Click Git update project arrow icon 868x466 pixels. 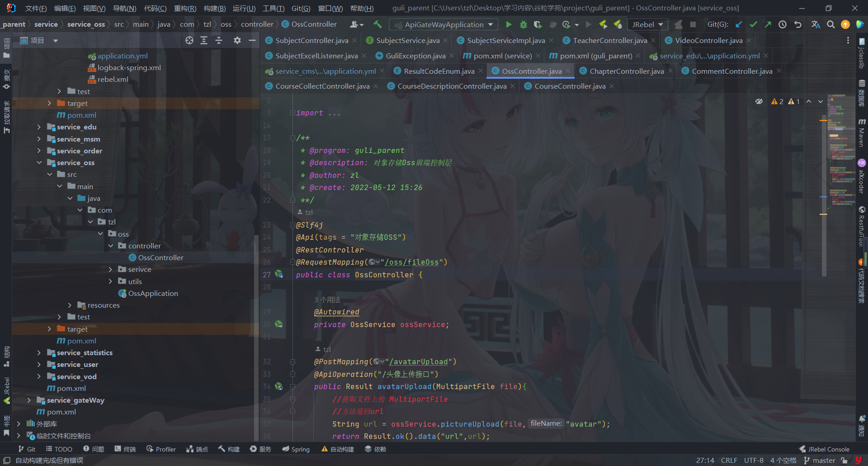(739, 24)
